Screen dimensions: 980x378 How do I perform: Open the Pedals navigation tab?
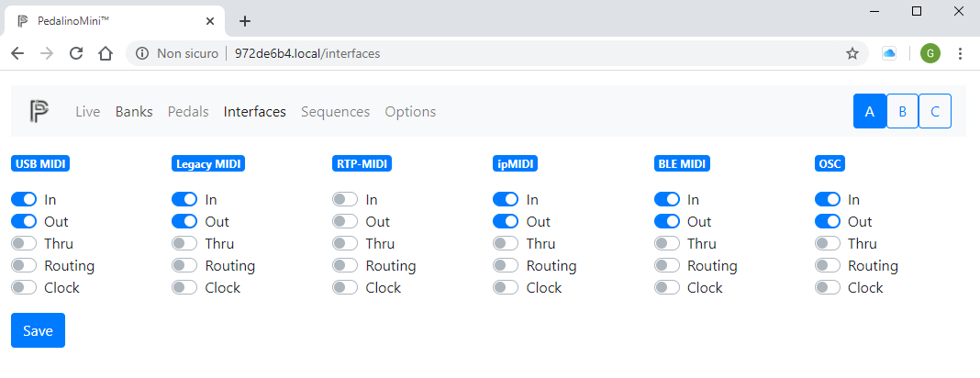point(188,112)
